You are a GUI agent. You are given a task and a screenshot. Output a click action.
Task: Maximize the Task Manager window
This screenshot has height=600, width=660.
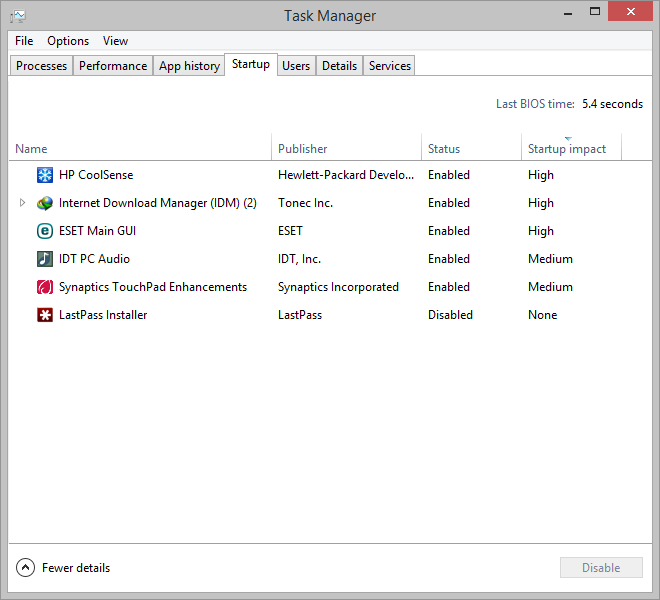(x=595, y=12)
